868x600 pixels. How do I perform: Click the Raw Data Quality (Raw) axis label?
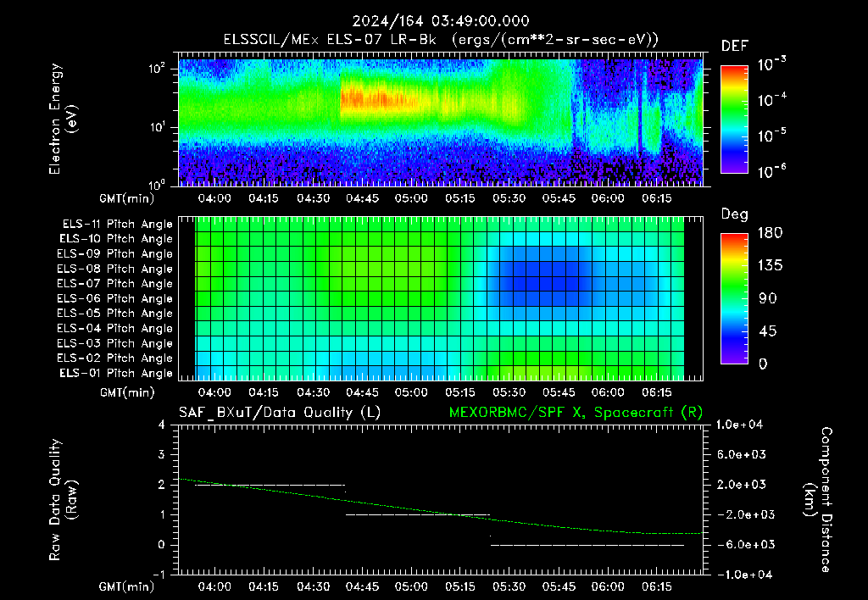[x=63, y=499]
